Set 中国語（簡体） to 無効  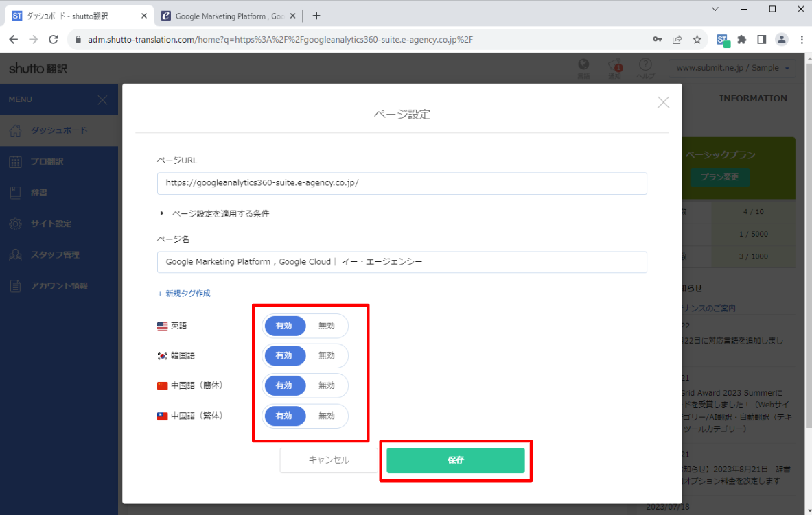point(326,385)
